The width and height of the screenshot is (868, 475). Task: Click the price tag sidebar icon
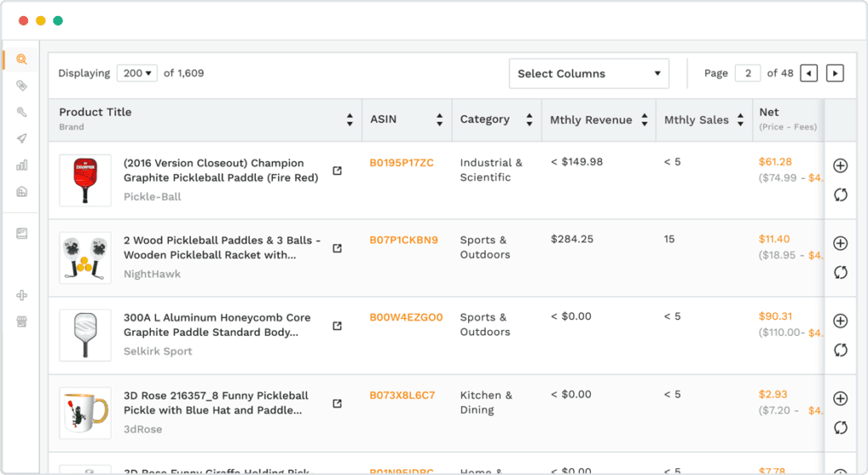(x=21, y=86)
